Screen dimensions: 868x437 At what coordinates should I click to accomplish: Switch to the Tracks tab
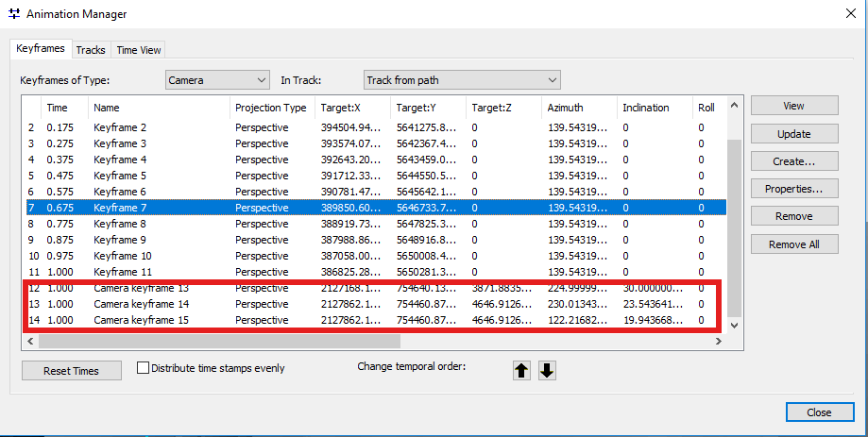(91, 50)
